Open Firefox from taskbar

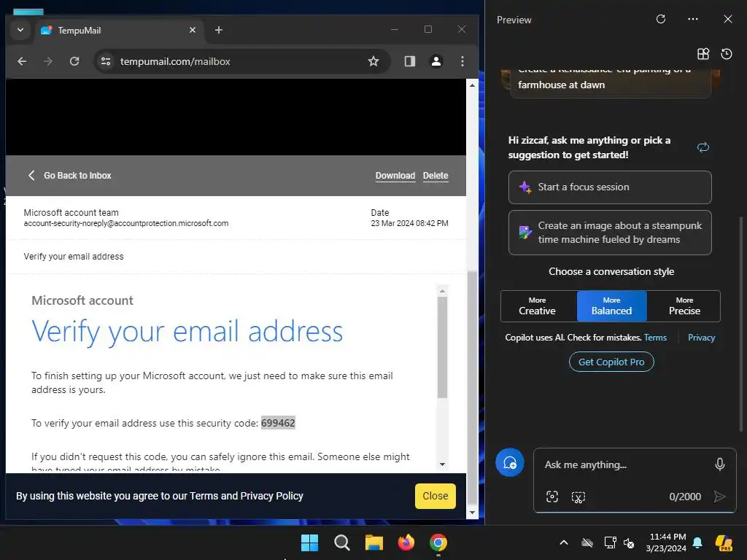(406, 542)
